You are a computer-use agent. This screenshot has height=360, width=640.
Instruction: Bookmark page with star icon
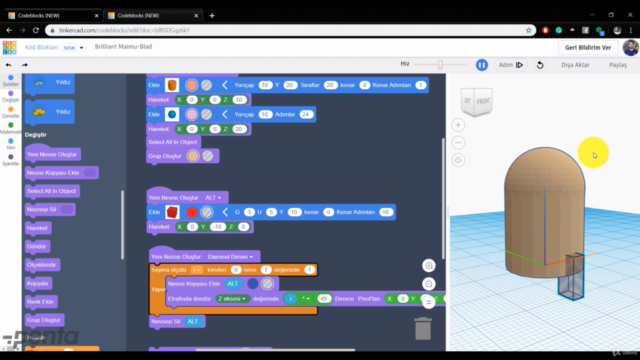(529, 30)
